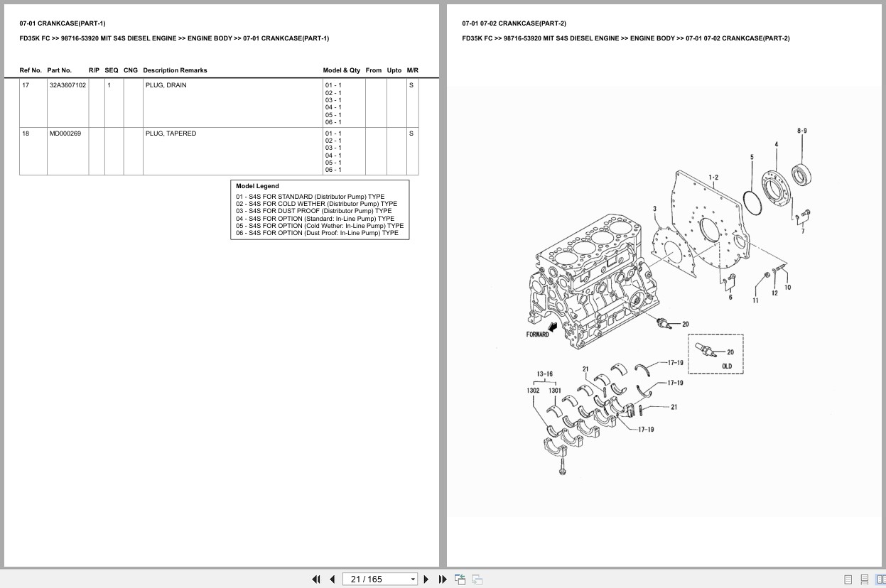Click Ref No. 18 cell
886x588 pixels.
[x=33, y=151]
